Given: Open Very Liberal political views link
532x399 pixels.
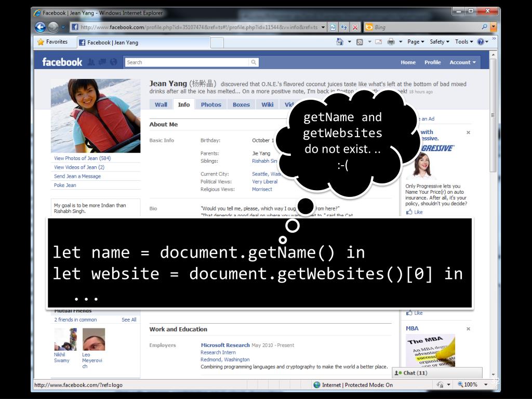Looking at the screenshot, I should point(264,181).
